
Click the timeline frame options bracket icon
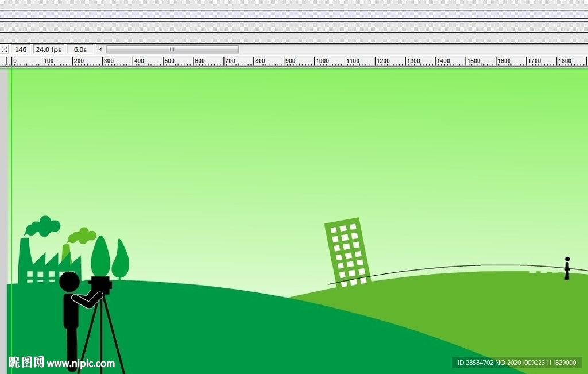click(x=4, y=49)
